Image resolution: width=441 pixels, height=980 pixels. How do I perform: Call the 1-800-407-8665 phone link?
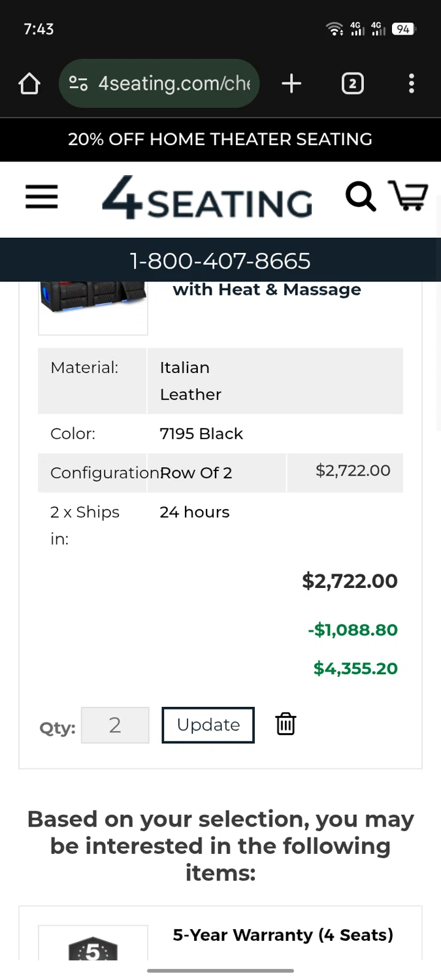coord(220,261)
